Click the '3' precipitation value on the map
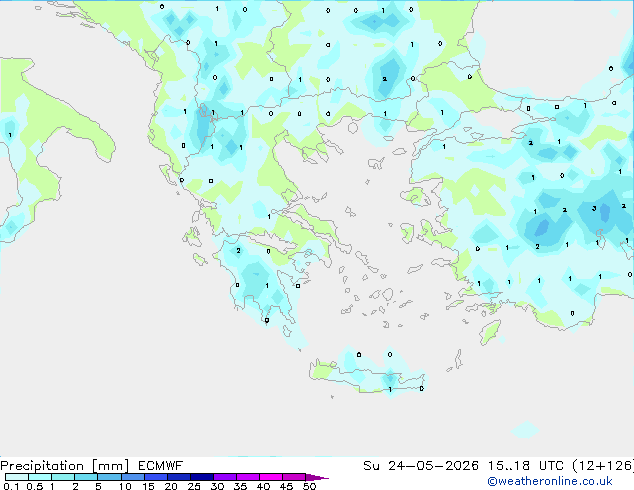 coord(594,209)
